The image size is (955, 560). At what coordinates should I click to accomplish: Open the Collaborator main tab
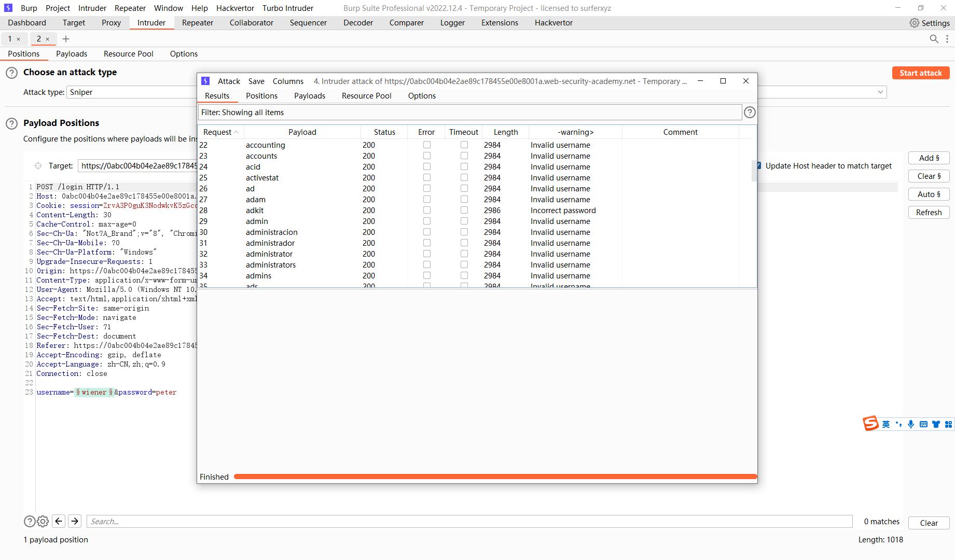(251, 23)
